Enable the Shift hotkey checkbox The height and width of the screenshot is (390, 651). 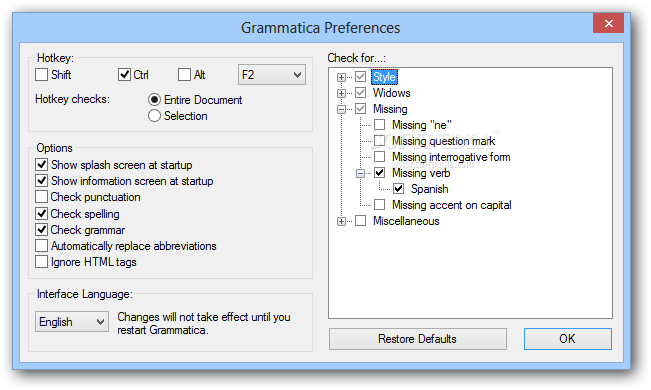[x=42, y=75]
